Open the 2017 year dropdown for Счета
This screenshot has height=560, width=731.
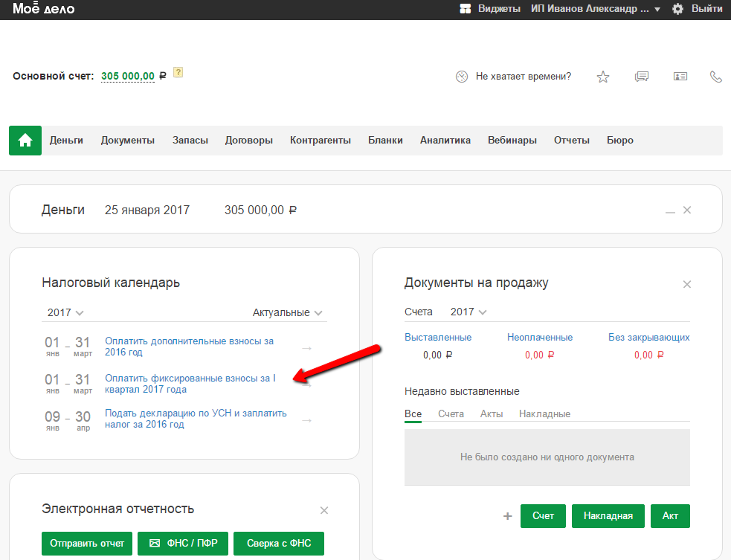tap(468, 312)
